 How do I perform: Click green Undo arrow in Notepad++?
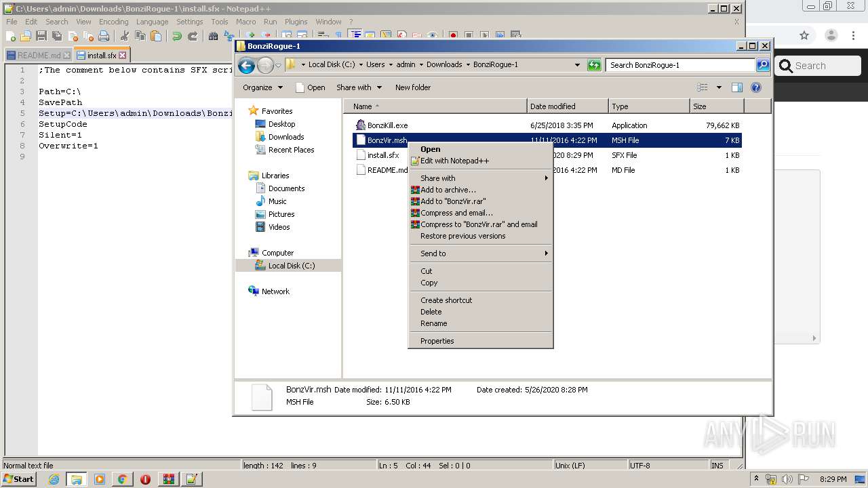(x=177, y=36)
